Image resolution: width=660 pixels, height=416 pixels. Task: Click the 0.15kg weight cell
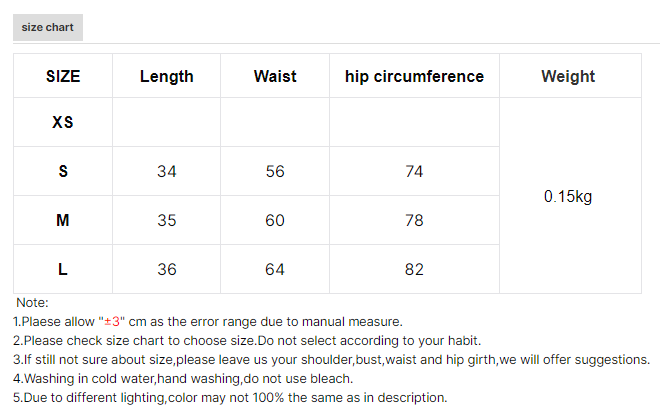click(x=568, y=196)
